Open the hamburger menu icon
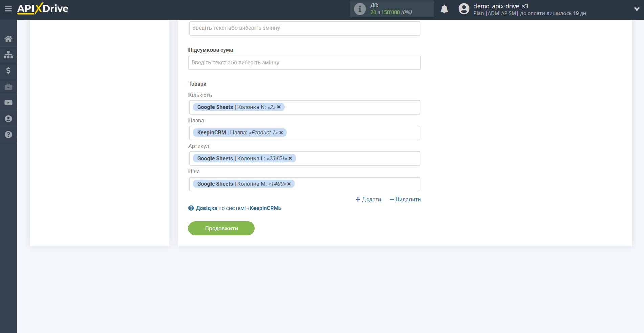 [x=8, y=8]
